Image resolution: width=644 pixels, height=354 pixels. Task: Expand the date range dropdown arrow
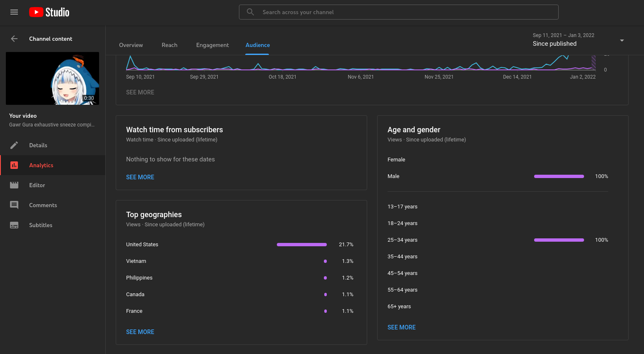tap(622, 40)
